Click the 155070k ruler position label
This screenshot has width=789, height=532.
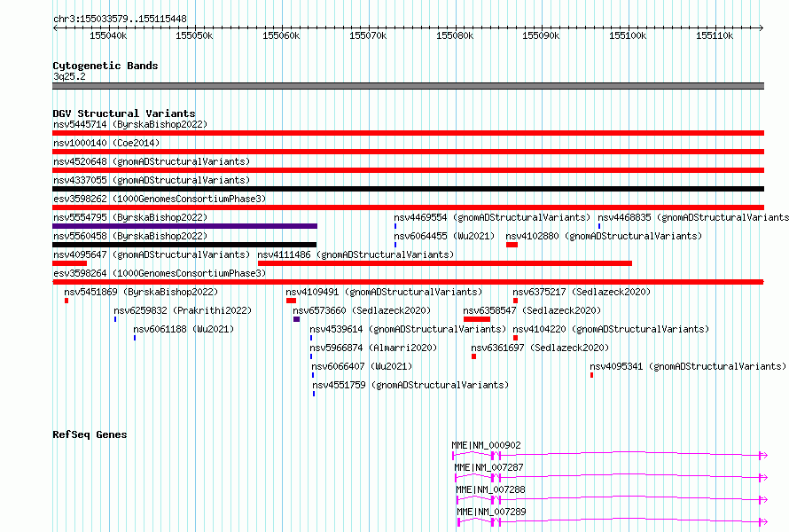pyautogui.click(x=368, y=36)
